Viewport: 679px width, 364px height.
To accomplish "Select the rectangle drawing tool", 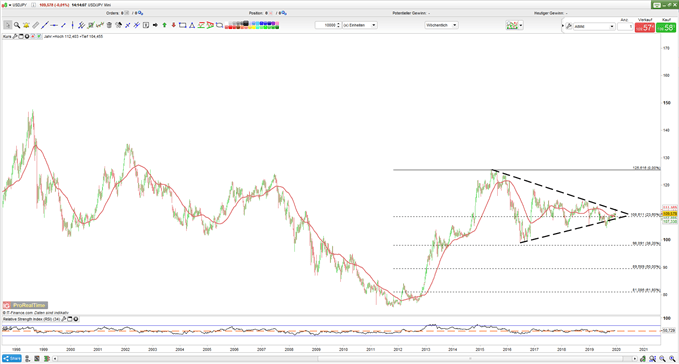I will [x=183, y=25].
